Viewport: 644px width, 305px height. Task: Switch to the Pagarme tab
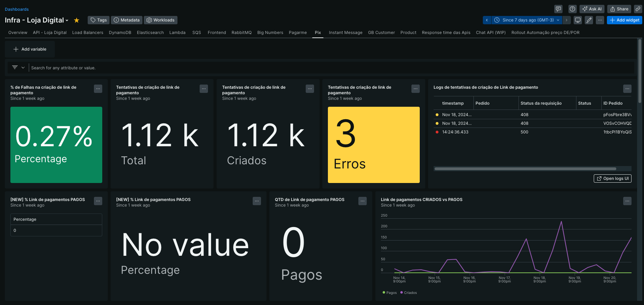pyautogui.click(x=298, y=33)
